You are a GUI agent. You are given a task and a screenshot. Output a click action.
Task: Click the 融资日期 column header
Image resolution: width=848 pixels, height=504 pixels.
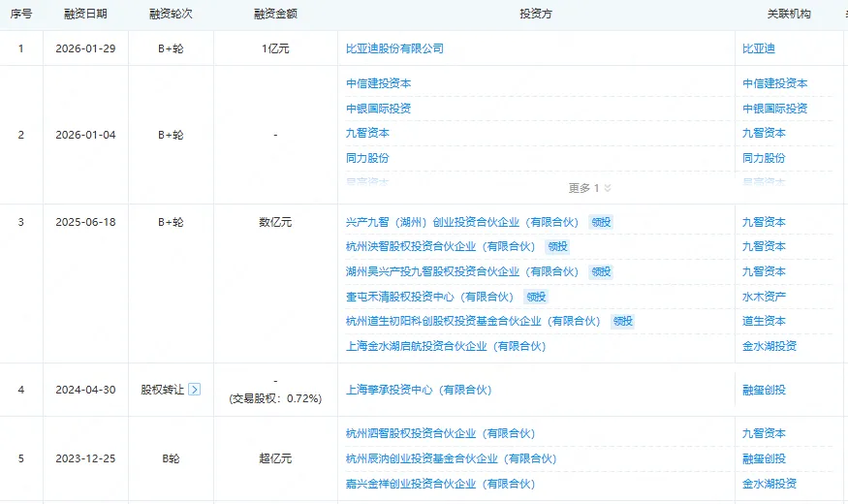(x=85, y=15)
